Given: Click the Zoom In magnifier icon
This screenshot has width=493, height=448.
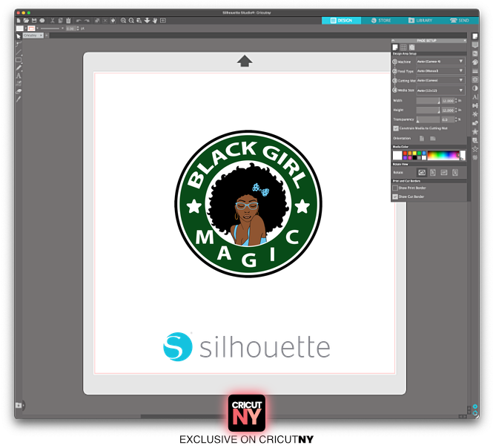Looking at the screenshot, I should point(123,21).
